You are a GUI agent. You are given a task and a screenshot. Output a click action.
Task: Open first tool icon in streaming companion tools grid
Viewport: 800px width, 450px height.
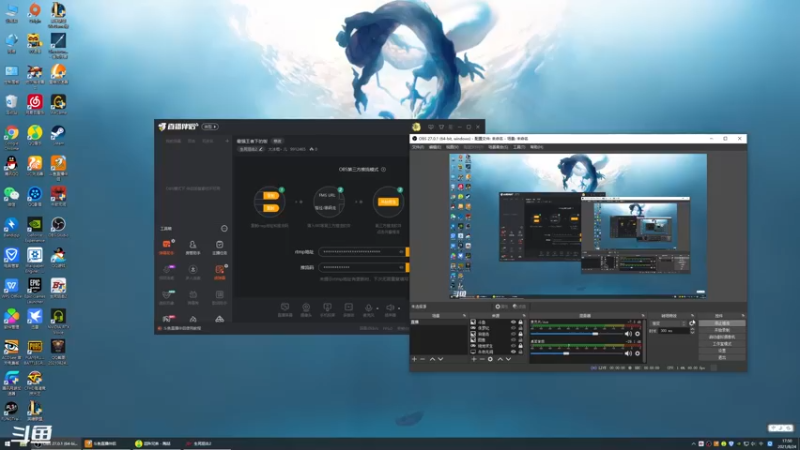pos(167,245)
